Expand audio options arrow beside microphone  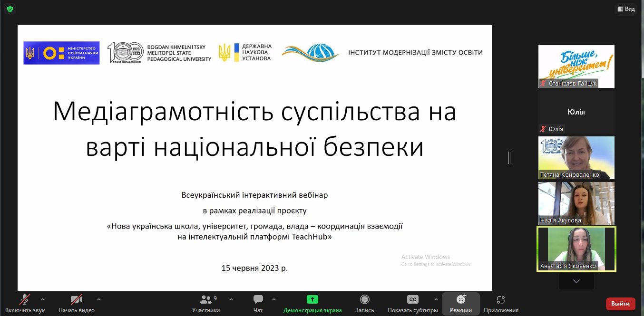[x=43, y=299]
